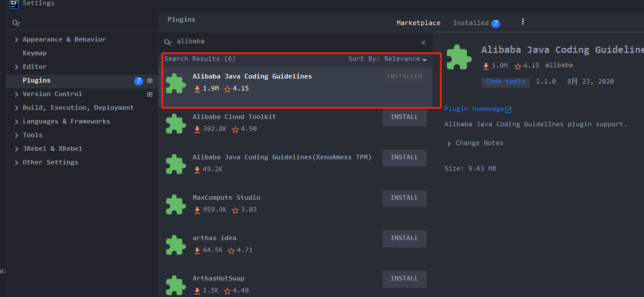
Task: Install Alibaba Cloud Toolkit plugin
Action: pos(405,117)
